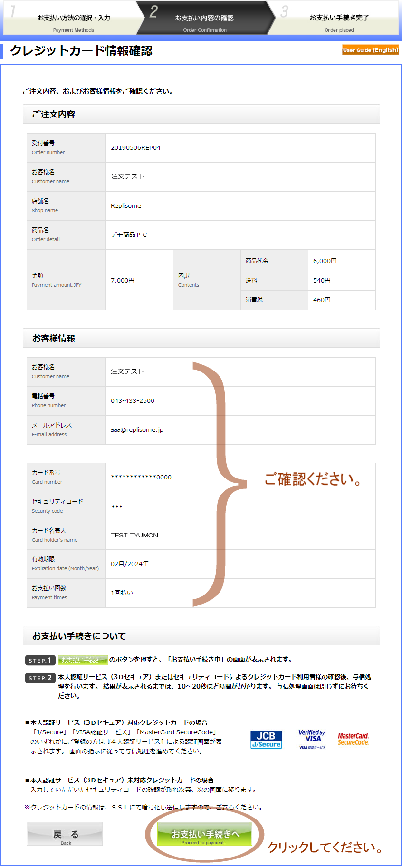Click the expiration date 02月/2024年

click(130, 564)
